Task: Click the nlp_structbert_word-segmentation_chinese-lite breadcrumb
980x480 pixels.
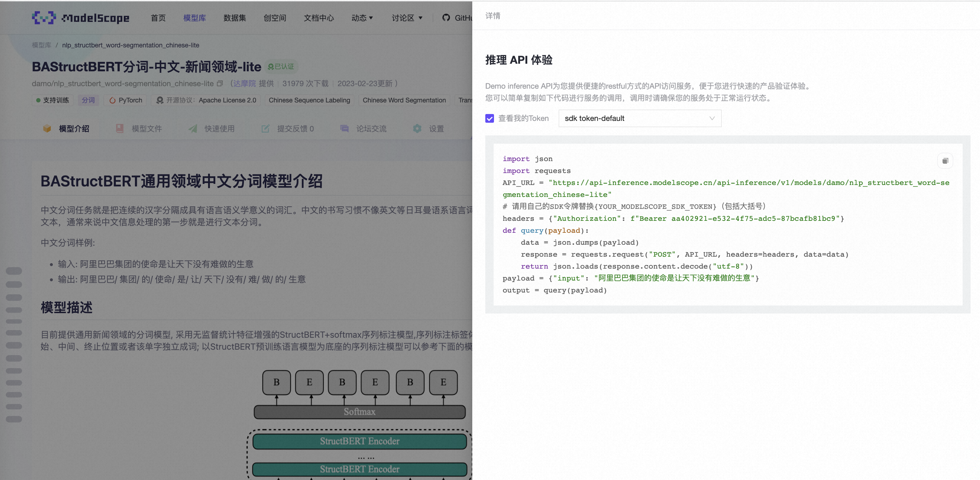Action: [x=131, y=45]
